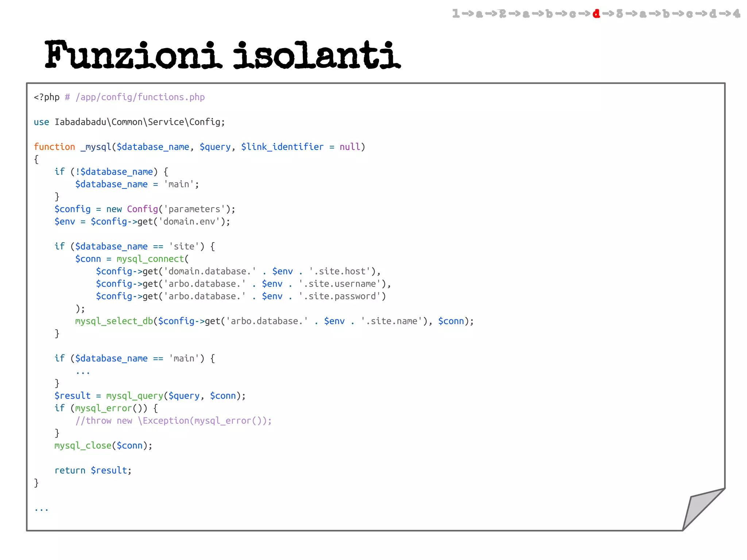Click the "== 'site') {" condition line

point(135,246)
